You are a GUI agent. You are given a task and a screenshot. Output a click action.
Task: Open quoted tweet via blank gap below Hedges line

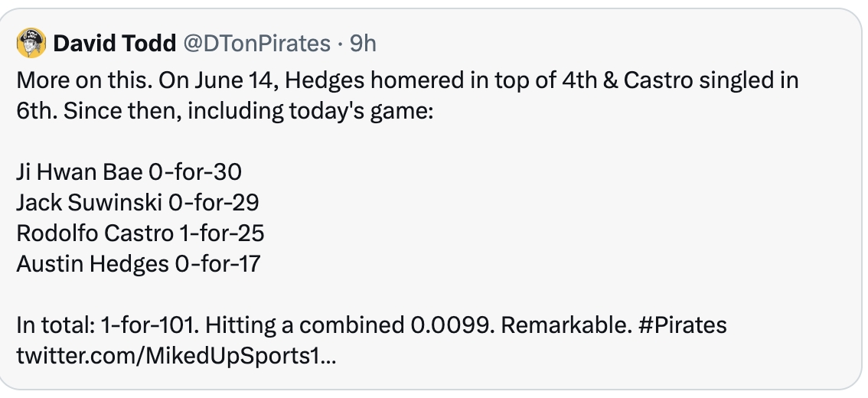(432, 295)
